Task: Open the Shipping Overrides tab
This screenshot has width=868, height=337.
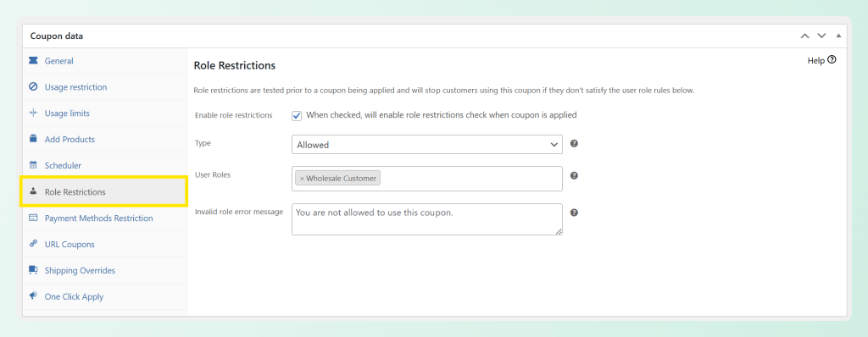Action: (x=104, y=270)
